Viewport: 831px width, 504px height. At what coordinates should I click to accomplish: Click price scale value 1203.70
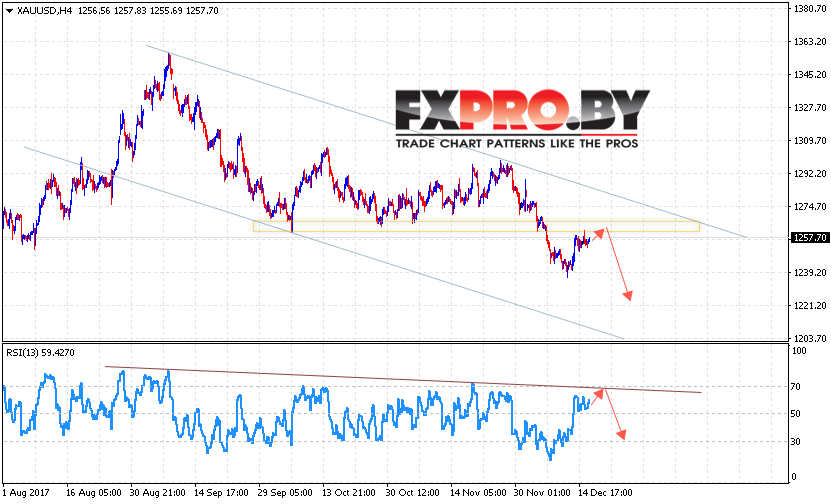point(810,338)
